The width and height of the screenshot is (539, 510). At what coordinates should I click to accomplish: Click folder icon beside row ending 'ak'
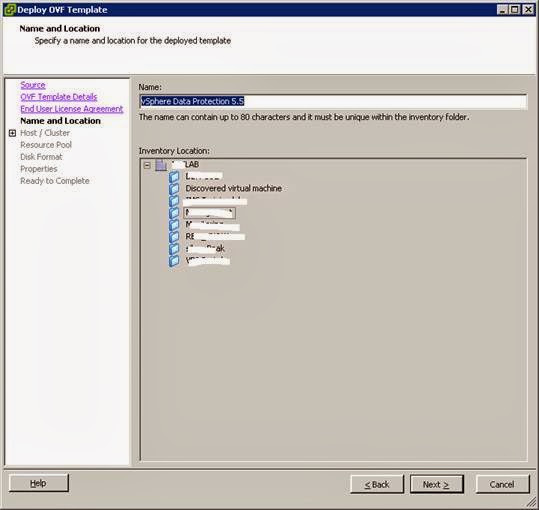[174, 248]
